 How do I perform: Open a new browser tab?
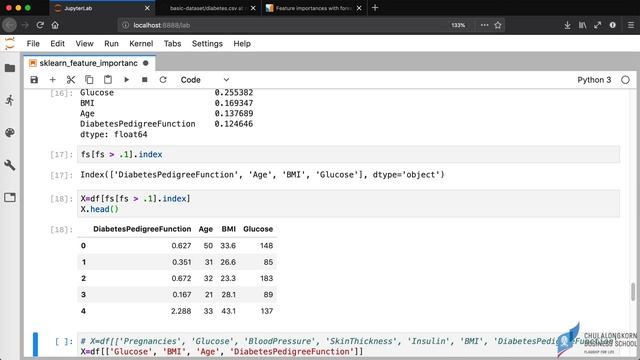coord(375,8)
